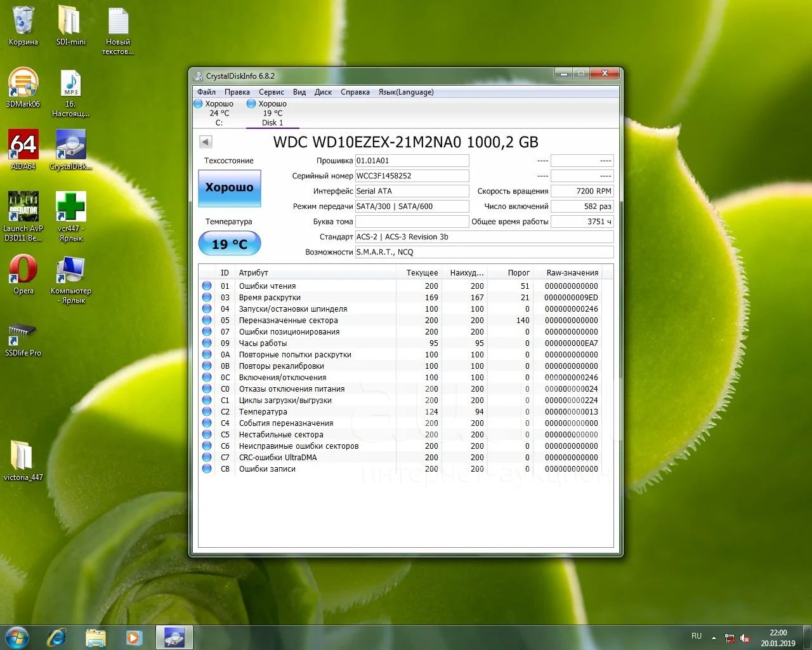Open Internet Explorer from the taskbar
812x650 pixels.
point(56,637)
